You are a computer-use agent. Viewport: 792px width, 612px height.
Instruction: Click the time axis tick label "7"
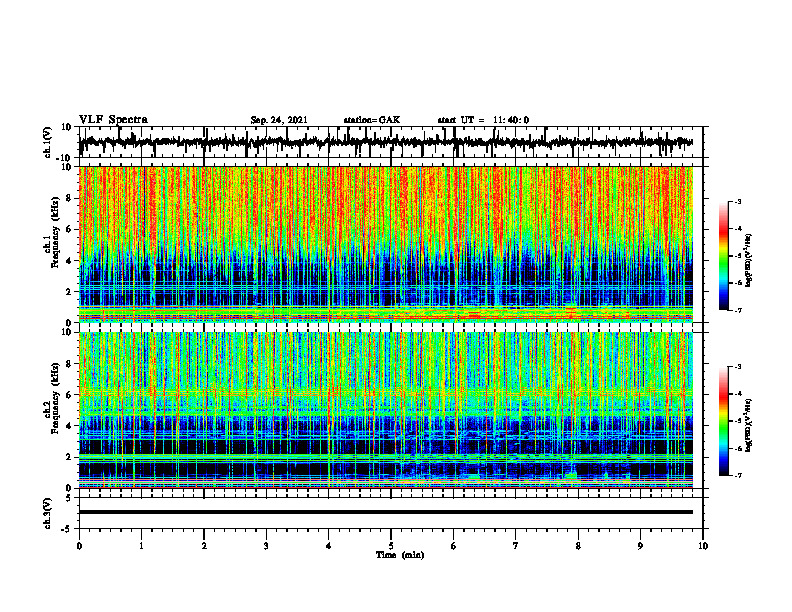(x=516, y=546)
